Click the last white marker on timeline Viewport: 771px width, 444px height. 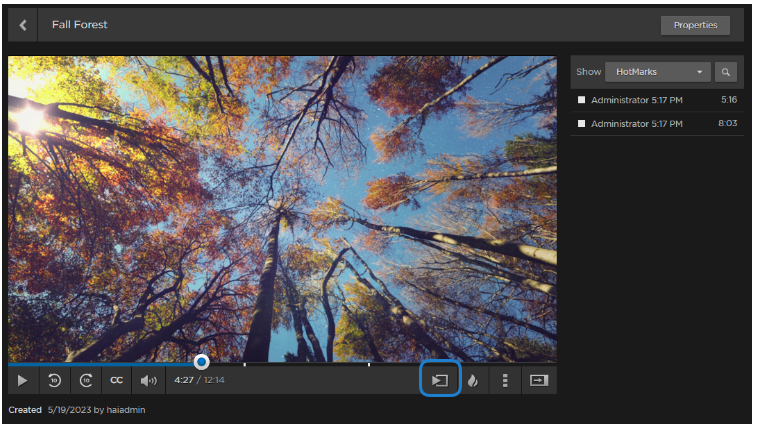click(369, 364)
